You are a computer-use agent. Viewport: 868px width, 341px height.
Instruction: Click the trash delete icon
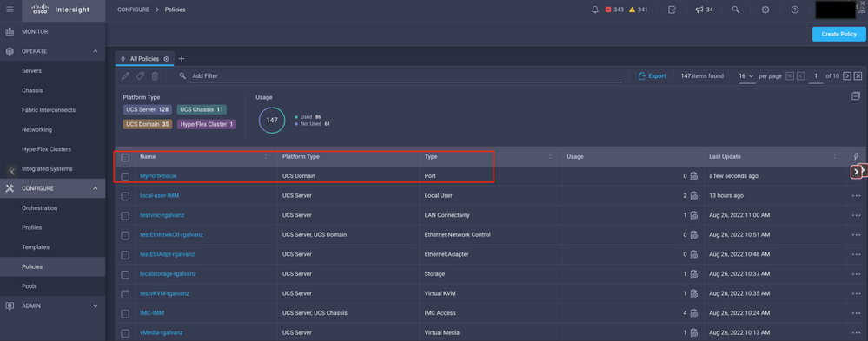click(155, 75)
